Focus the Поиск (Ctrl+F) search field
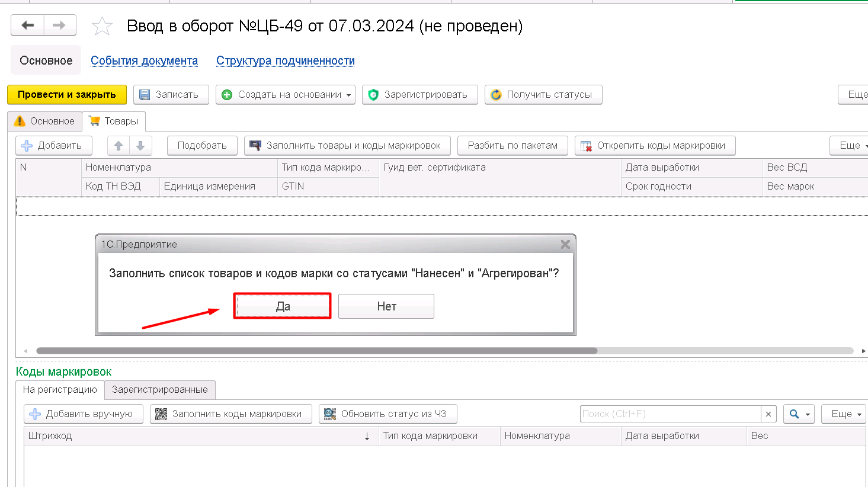The width and height of the screenshot is (868, 487). (x=670, y=414)
